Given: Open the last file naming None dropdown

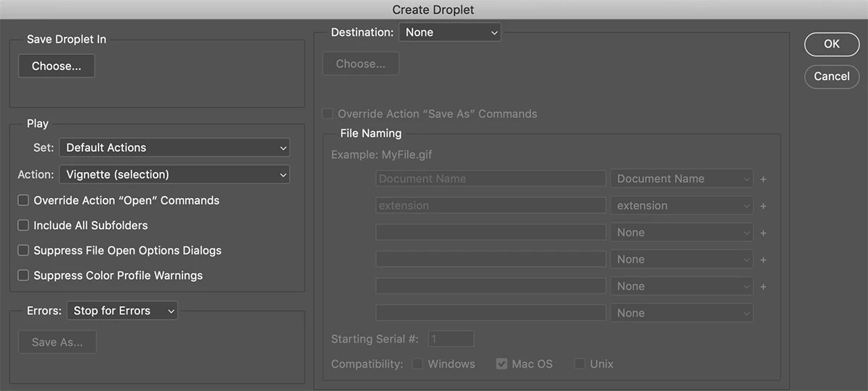Looking at the screenshot, I should 682,313.
